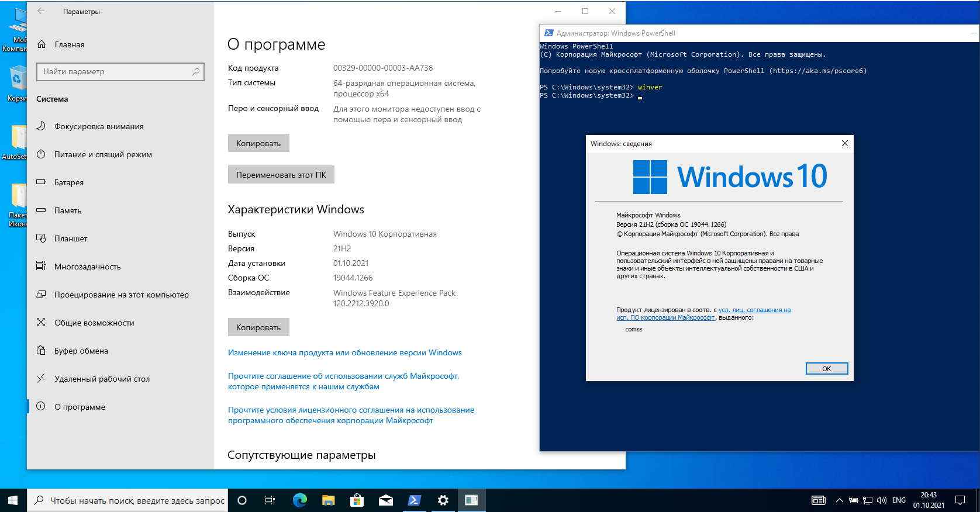
Task: Select the Память storage icon
Action: [x=41, y=210]
